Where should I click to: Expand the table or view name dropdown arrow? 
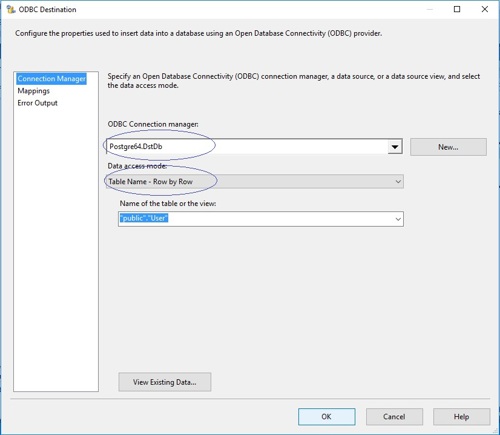[x=398, y=219]
